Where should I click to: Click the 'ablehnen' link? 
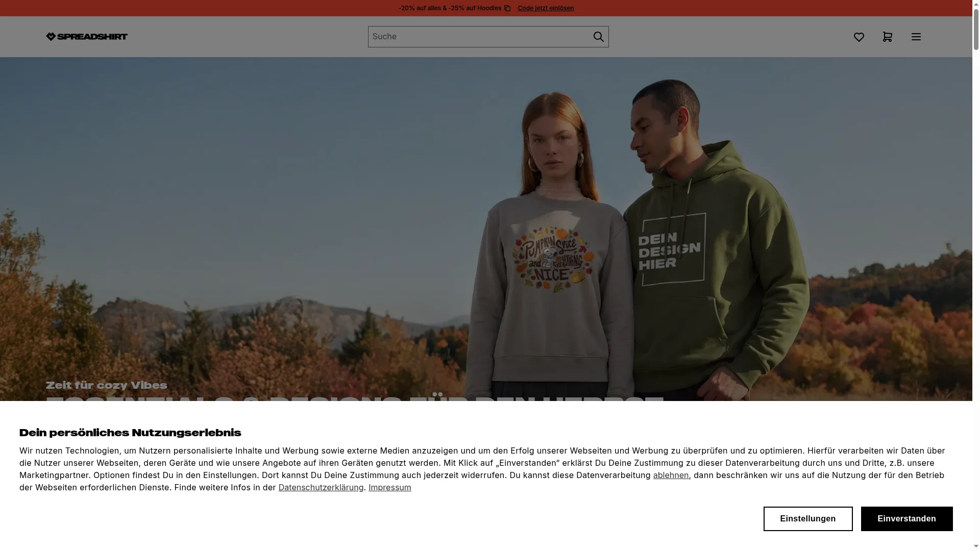click(671, 475)
